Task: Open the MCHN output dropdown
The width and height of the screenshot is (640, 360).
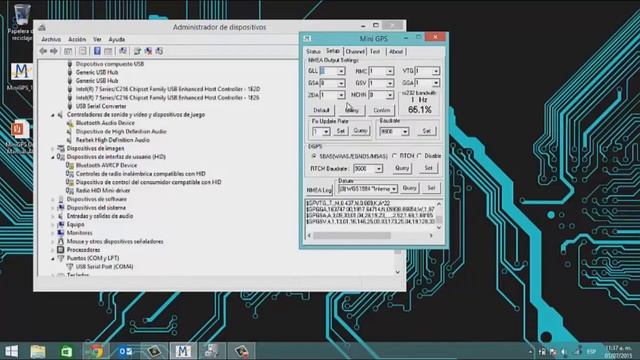Action: point(390,95)
